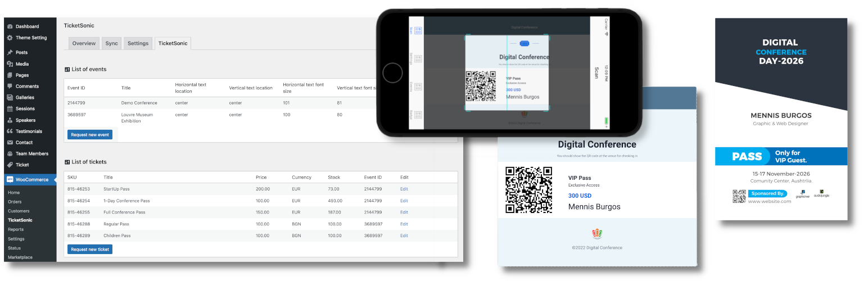Viewport: 868px width, 281px height.
Task: Open Home under WooCommerce submenu
Action: click(x=13, y=193)
